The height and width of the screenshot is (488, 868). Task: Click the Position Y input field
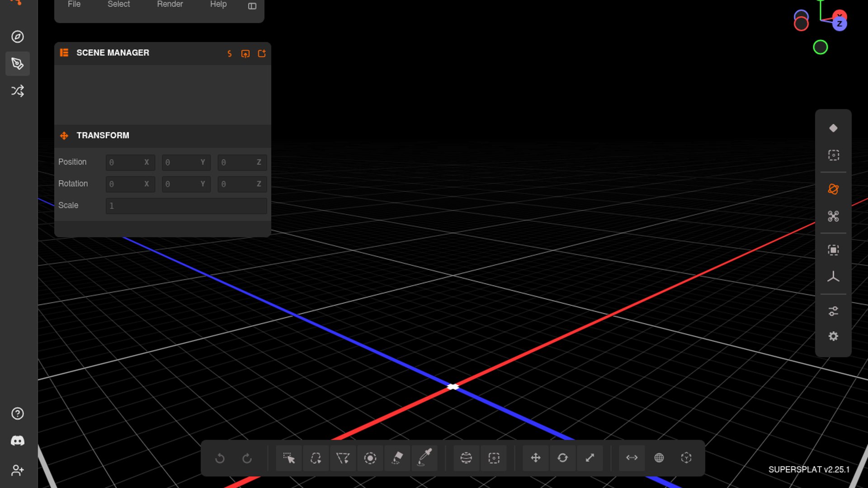[186, 163]
